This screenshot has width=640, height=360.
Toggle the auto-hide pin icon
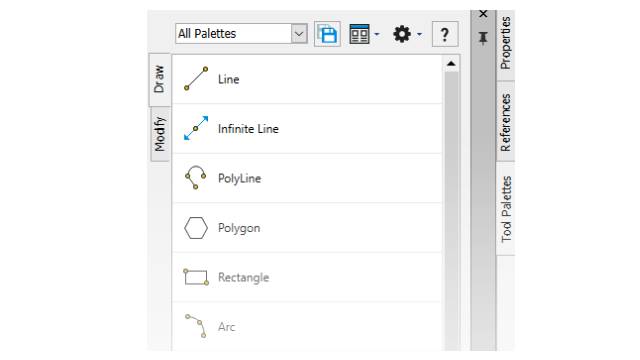[x=483, y=38]
